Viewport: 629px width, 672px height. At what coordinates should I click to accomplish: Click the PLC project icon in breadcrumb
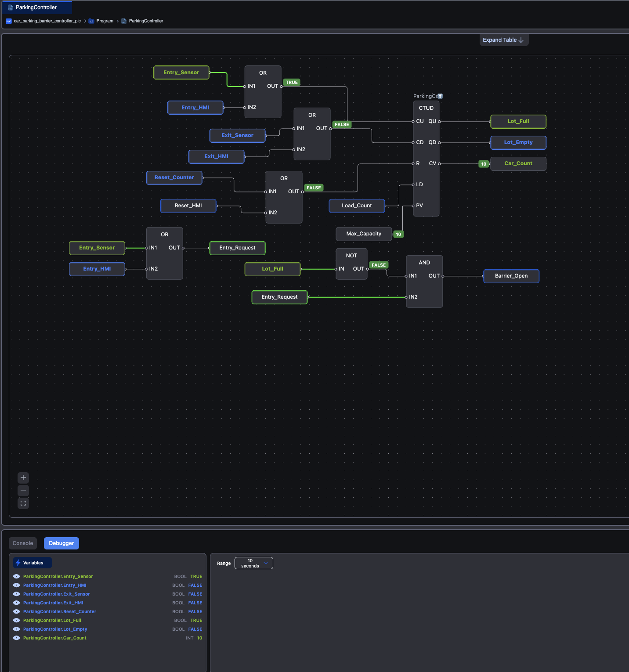(9, 21)
